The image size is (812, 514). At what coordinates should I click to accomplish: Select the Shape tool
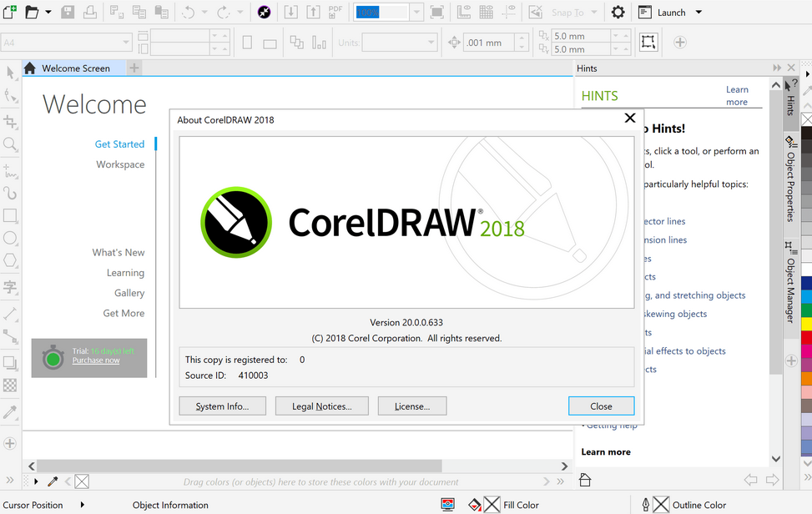pyautogui.click(x=10, y=95)
